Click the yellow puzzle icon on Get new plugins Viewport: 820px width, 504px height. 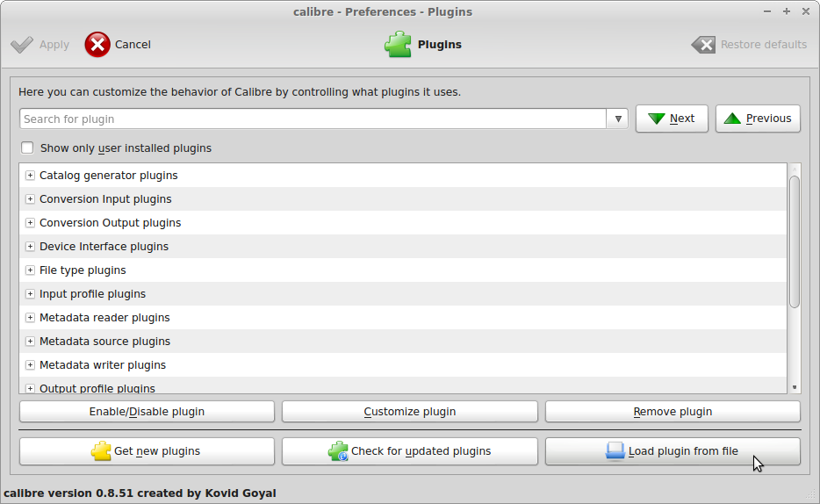coord(101,451)
